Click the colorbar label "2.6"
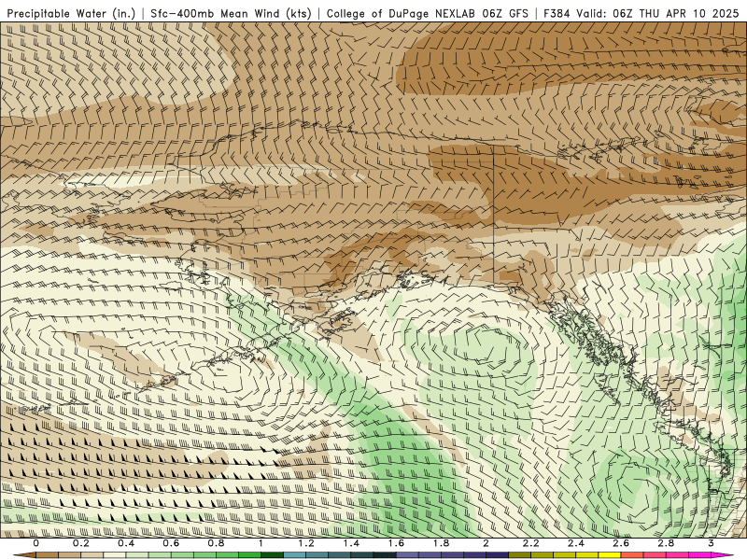The height and width of the screenshot is (560, 747). (621, 543)
